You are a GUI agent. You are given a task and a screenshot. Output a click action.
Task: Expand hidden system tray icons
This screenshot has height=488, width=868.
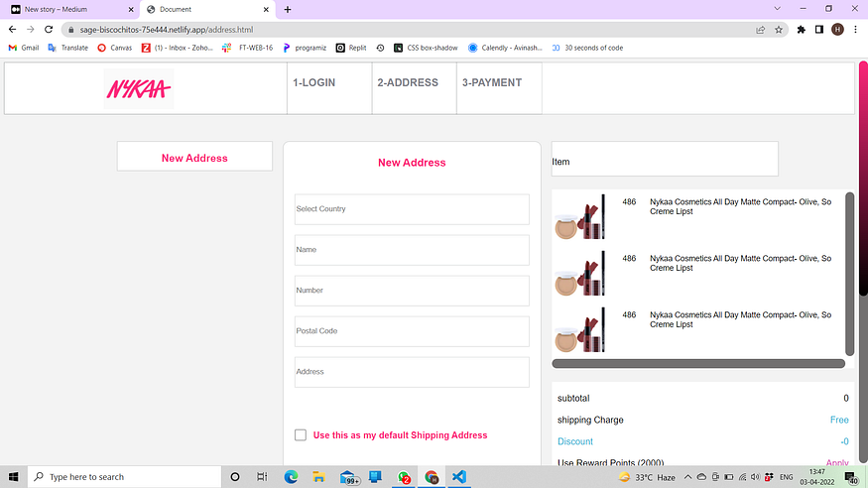pyautogui.click(x=687, y=477)
